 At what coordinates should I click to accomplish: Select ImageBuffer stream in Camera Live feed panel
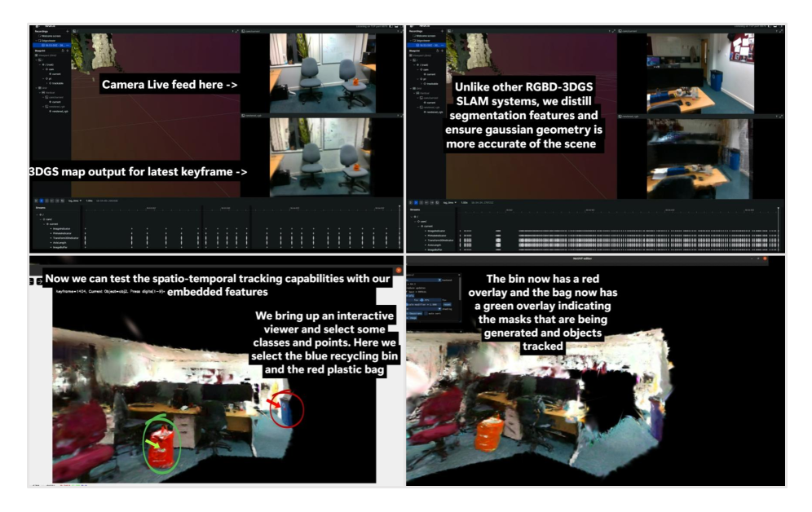tap(60, 248)
